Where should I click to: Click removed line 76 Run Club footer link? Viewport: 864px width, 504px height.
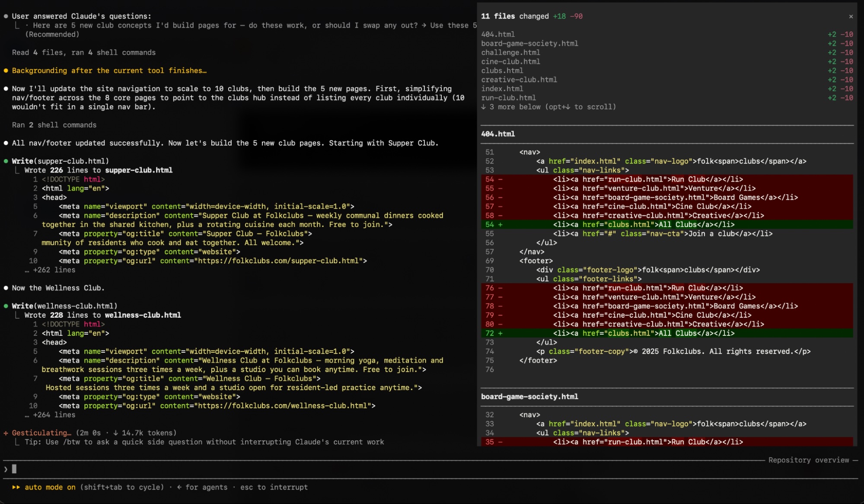pyautogui.click(x=667, y=288)
